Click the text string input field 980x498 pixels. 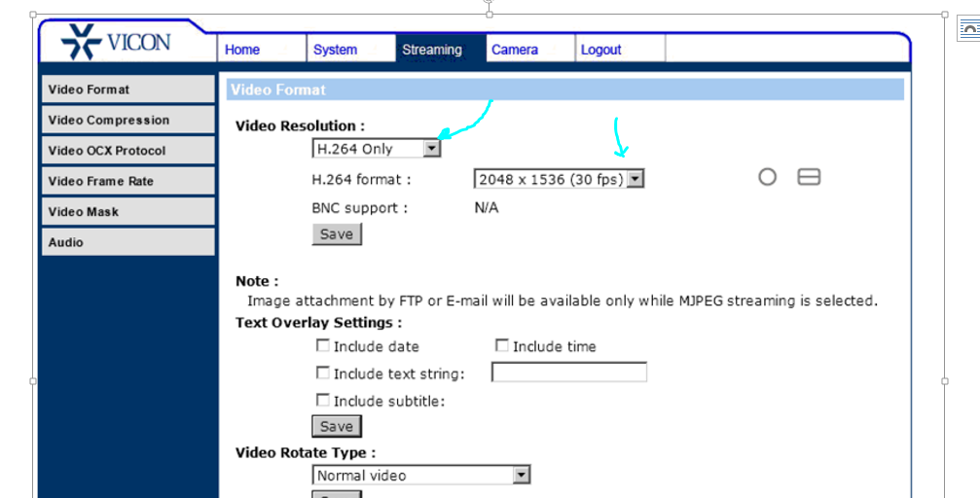[568, 373]
